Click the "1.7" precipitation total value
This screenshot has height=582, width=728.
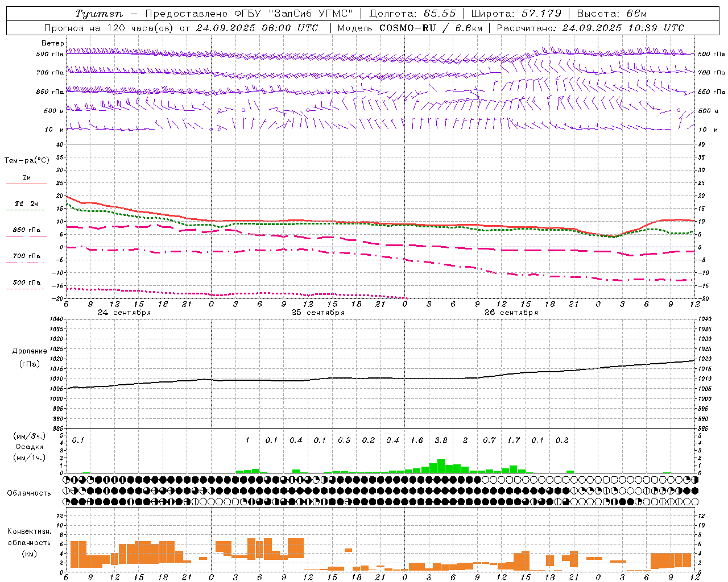(x=514, y=440)
